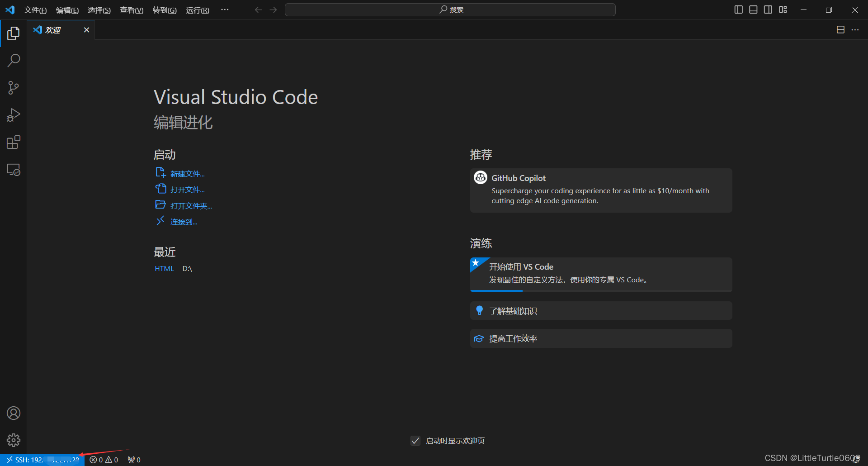Open the Search view in activity bar
This screenshot has height=466, width=868.
point(14,60)
